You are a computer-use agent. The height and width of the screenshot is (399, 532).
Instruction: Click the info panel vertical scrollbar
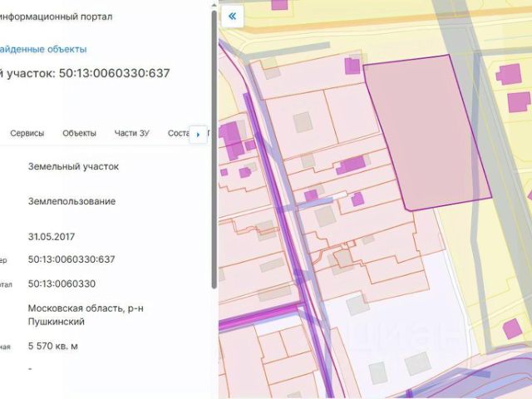click(x=214, y=150)
